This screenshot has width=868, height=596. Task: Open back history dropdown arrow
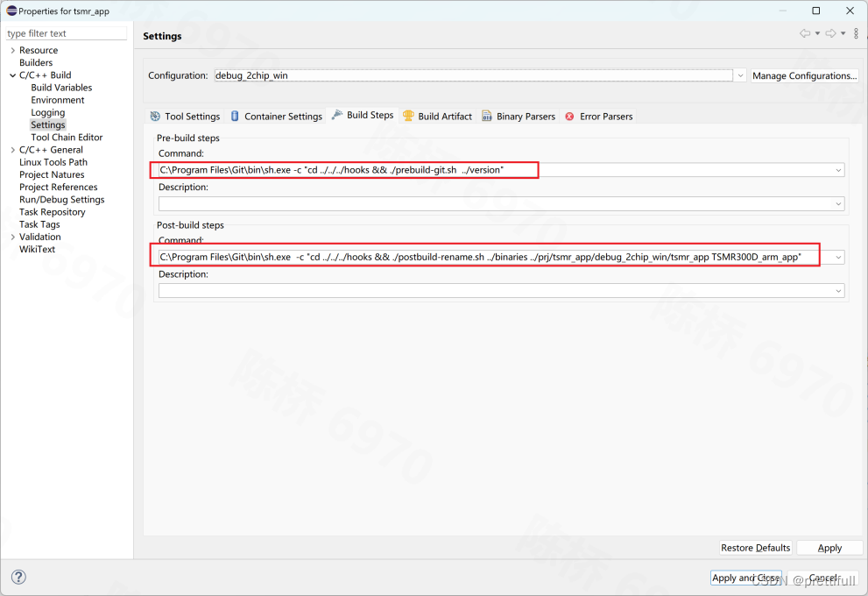tap(817, 34)
